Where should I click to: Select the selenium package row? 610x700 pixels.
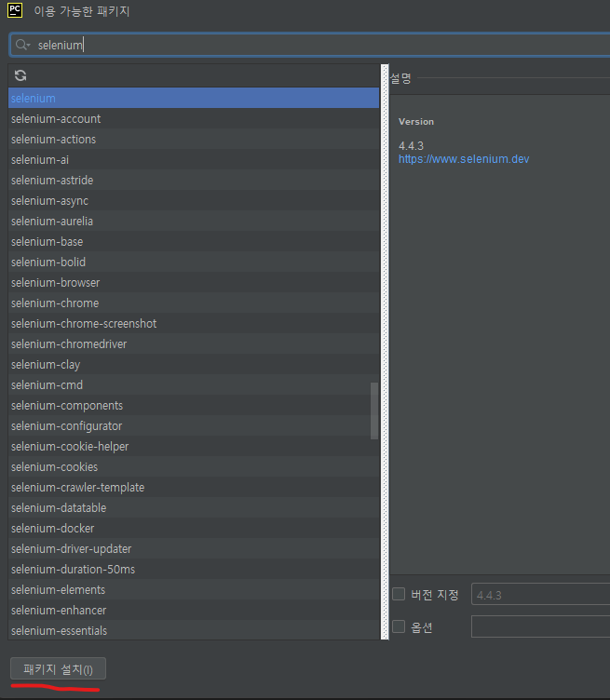(x=194, y=99)
